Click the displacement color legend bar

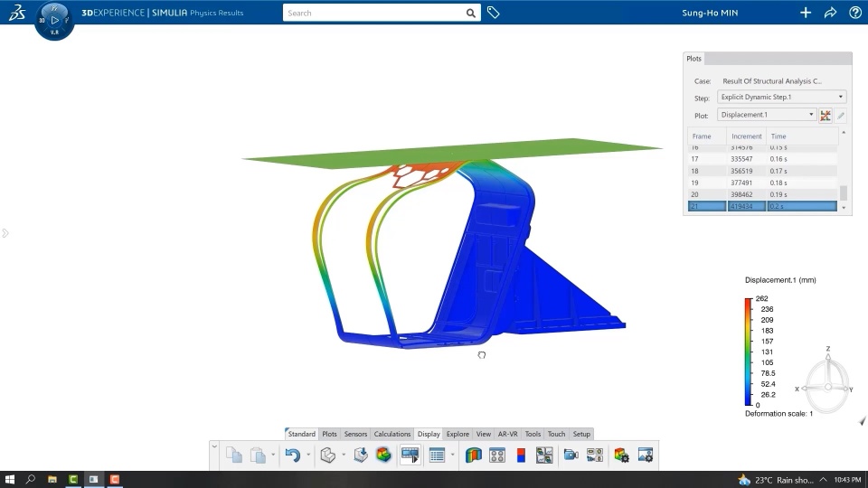click(x=749, y=352)
